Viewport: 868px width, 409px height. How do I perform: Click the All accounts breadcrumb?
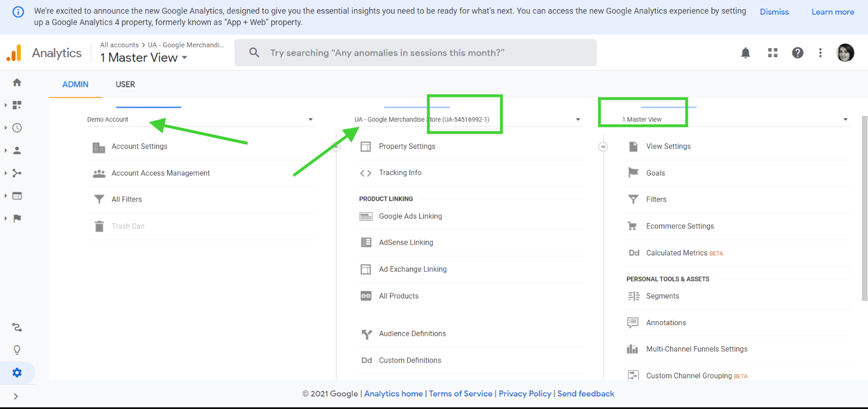(120, 45)
